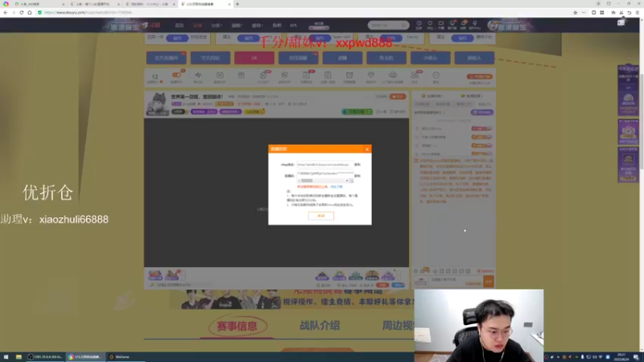
Task: Open the Windows Start menu
Action: pos(6,357)
